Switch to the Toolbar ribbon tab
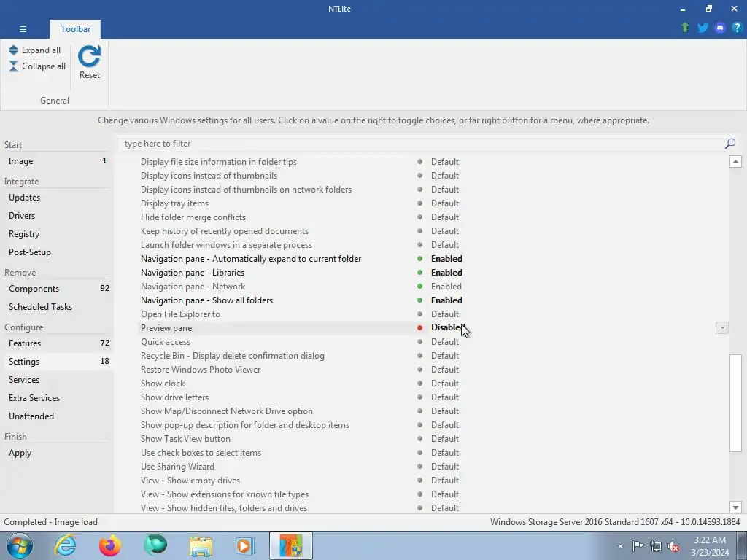The height and width of the screenshot is (560, 747). click(75, 29)
